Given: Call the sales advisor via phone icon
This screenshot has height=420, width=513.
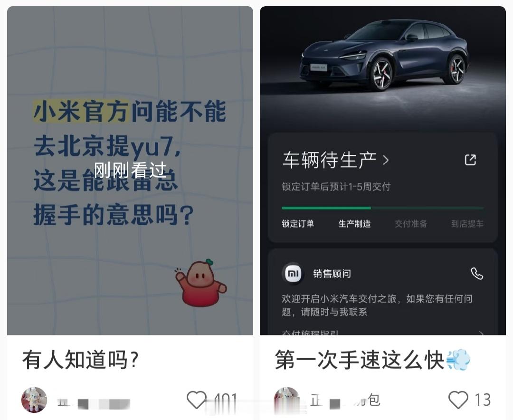Looking at the screenshot, I should pos(477,273).
